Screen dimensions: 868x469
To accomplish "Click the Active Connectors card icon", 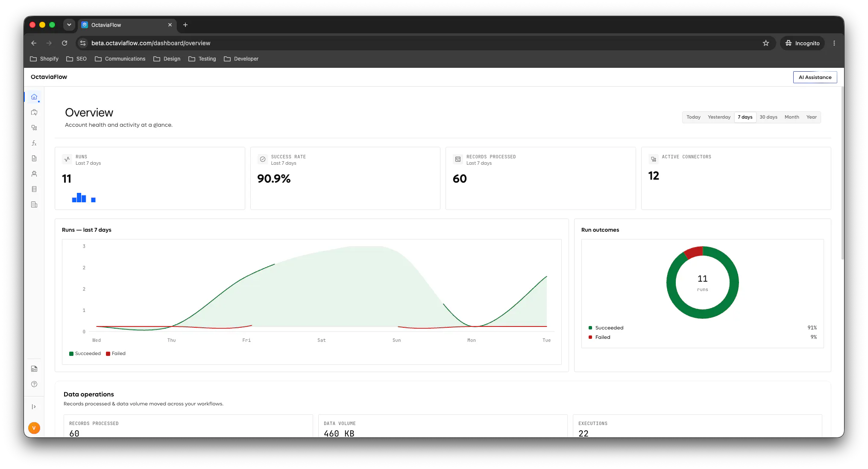I will tap(654, 159).
